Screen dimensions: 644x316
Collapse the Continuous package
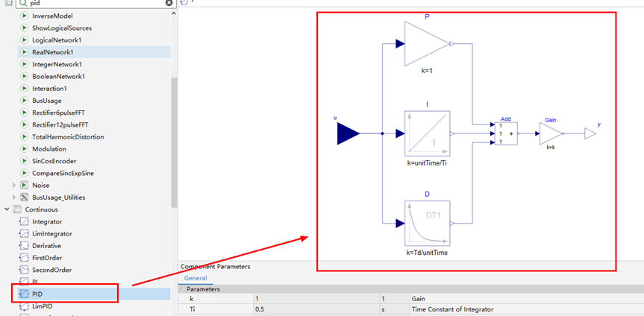click(7, 209)
